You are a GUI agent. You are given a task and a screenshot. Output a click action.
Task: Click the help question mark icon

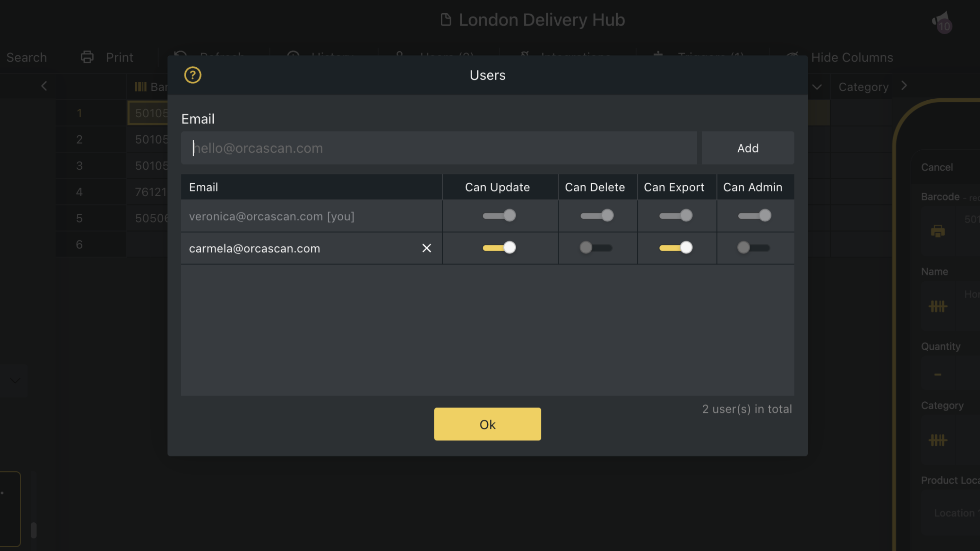pyautogui.click(x=193, y=75)
